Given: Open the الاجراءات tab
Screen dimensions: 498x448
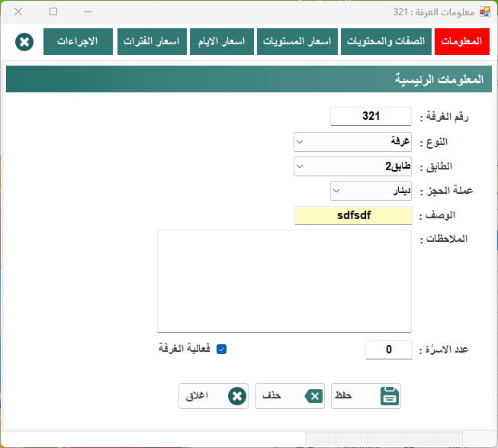Looking at the screenshot, I should [78, 42].
